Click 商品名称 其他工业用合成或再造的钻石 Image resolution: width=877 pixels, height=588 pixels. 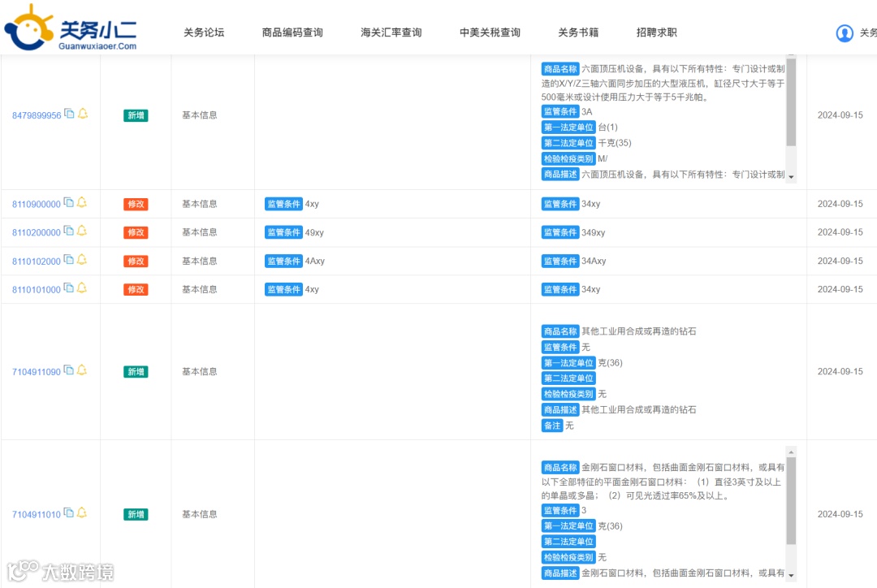pos(619,331)
